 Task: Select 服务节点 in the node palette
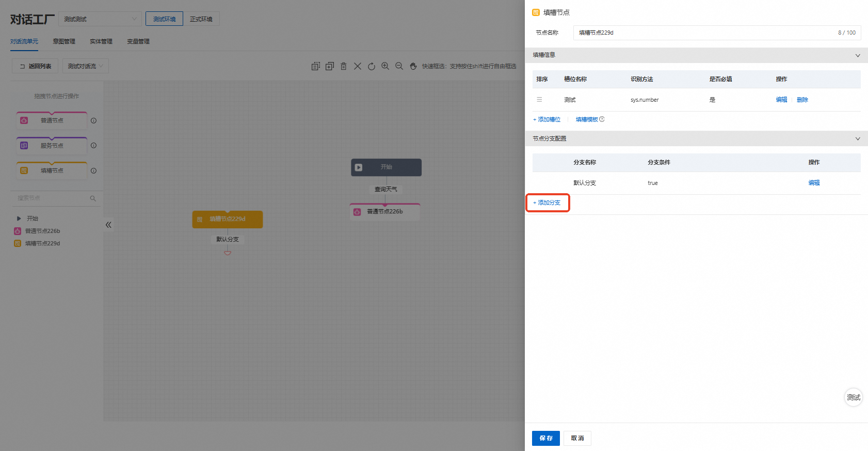coord(52,146)
